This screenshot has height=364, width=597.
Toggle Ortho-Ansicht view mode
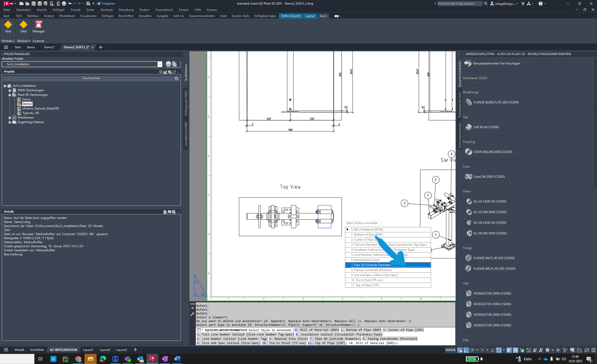pos(291,16)
